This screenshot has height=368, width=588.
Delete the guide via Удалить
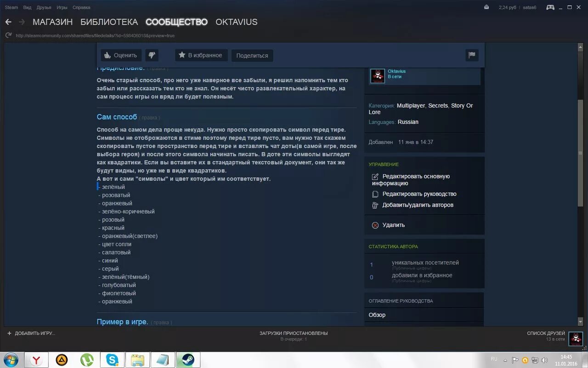394,225
